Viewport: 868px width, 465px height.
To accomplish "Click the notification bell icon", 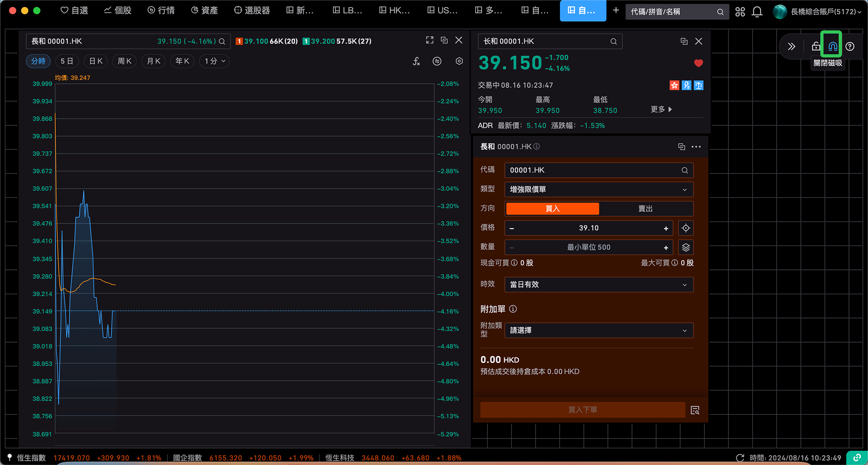I will [757, 11].
